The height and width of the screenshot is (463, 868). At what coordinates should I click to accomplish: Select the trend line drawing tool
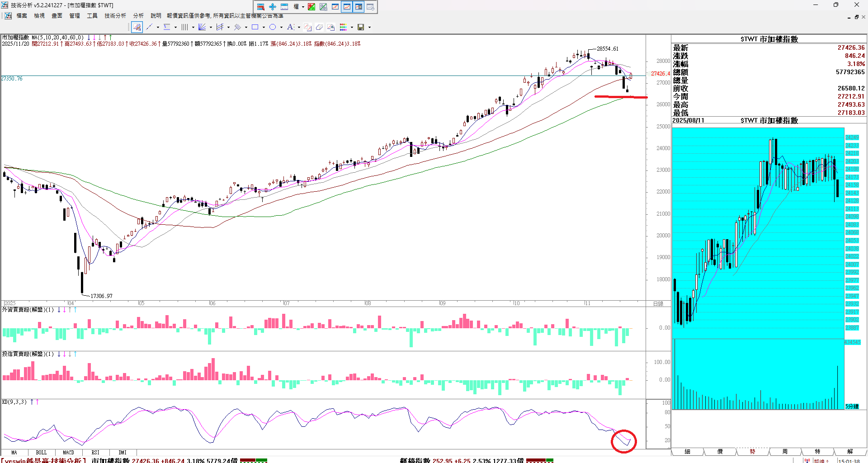point(149,27)
